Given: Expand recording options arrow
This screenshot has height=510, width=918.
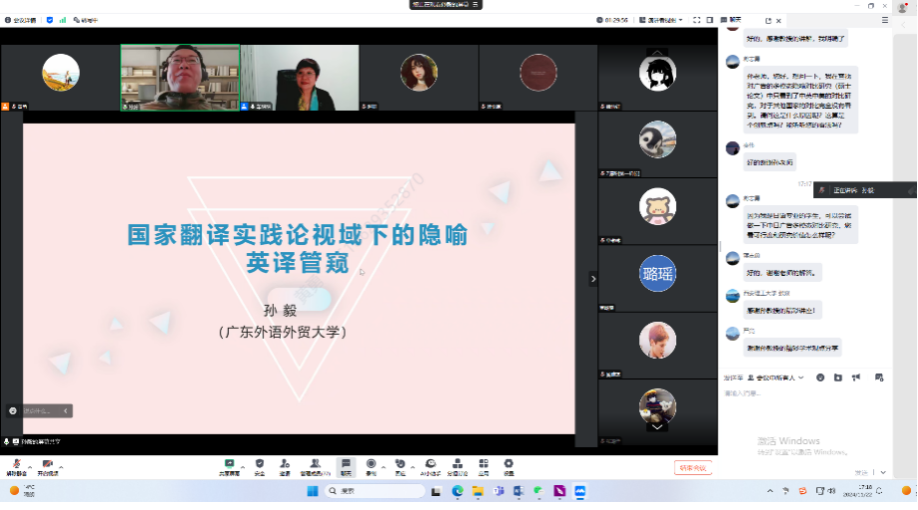Looking at the screenshot, I should tap(383, 467).
